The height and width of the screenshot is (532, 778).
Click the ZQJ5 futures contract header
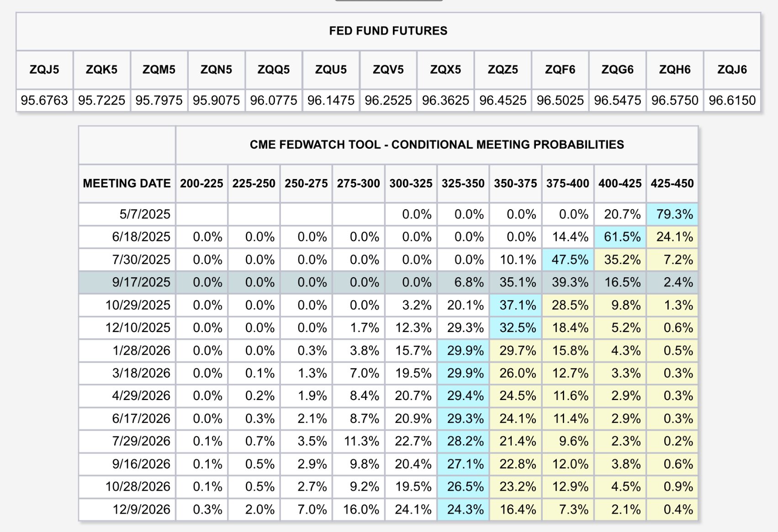click(x=44, y=69)
